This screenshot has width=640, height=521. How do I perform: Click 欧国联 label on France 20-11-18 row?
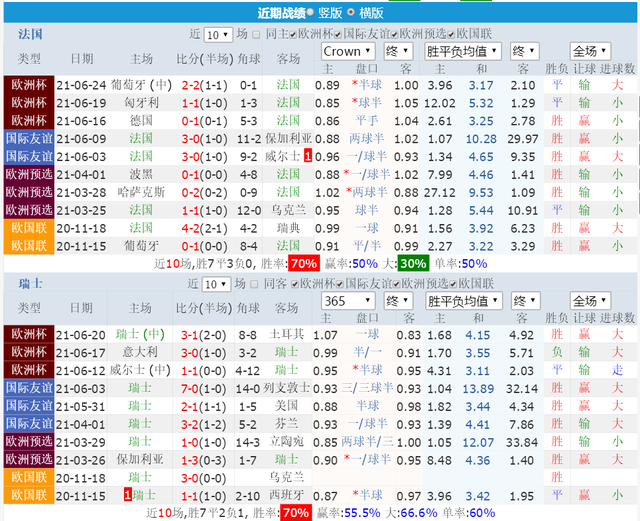pyautogui.click(x=29, y=228)
